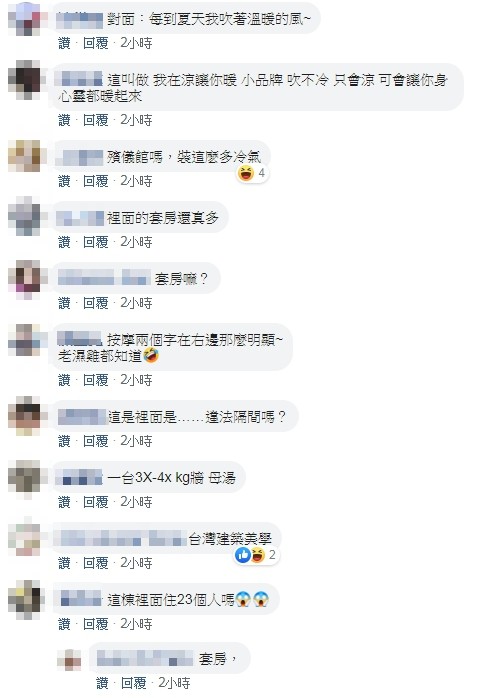Click thumbs-up reaction icon on 台灣建築美學 comment
This screenshot has width=482, height=698.
pos(243,555)
